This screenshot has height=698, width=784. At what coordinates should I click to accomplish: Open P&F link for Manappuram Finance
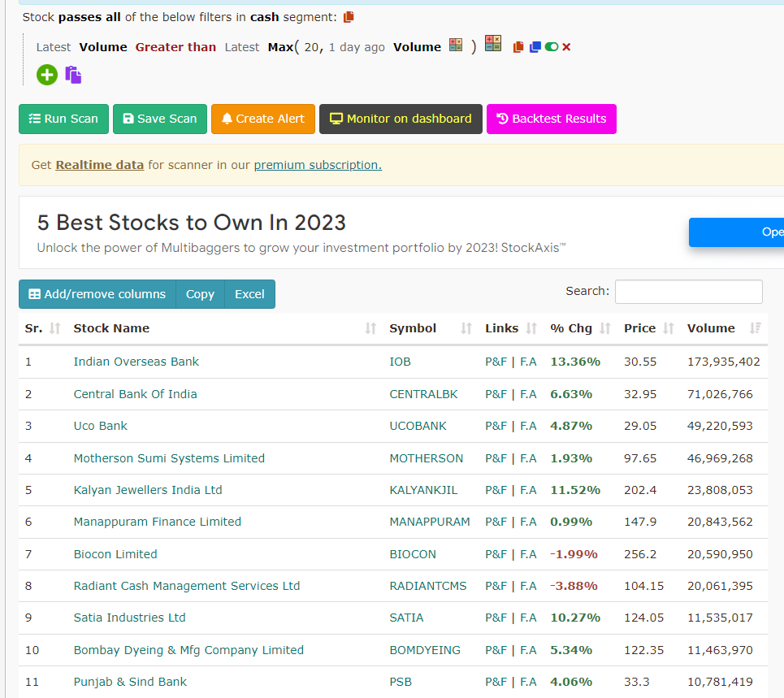click(x=496, y=522)
